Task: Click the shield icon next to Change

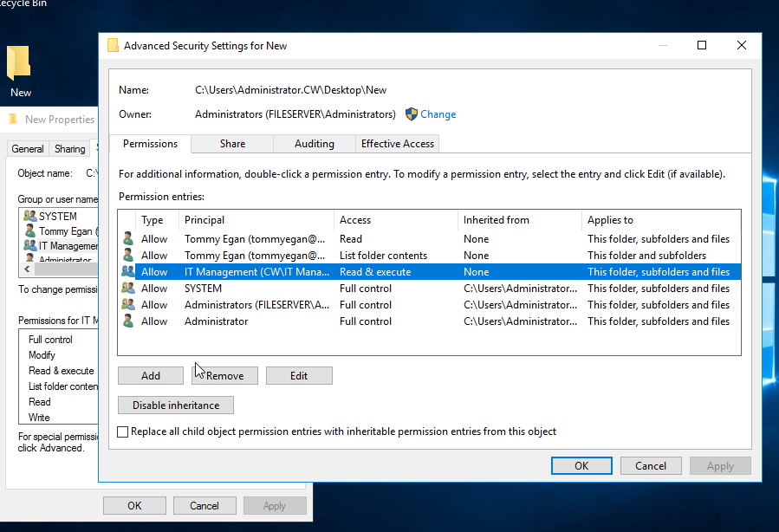Action: [x=412, y=114]
